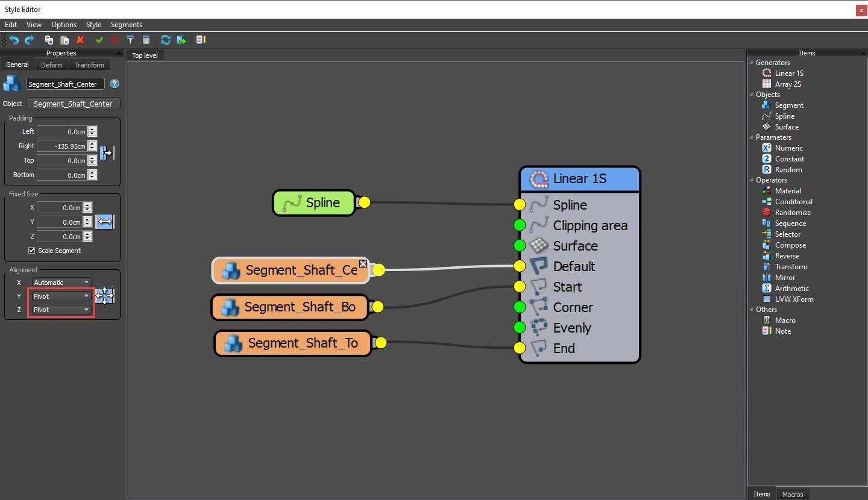
Task: Toggle the Scale Segment checkbox
Action: click(31, 250)
